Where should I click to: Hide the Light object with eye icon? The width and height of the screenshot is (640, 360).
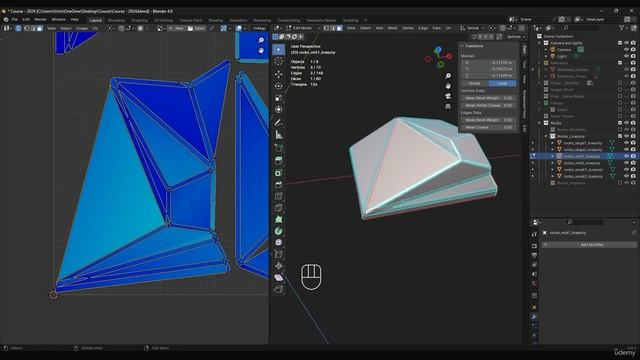coord(626,56)
